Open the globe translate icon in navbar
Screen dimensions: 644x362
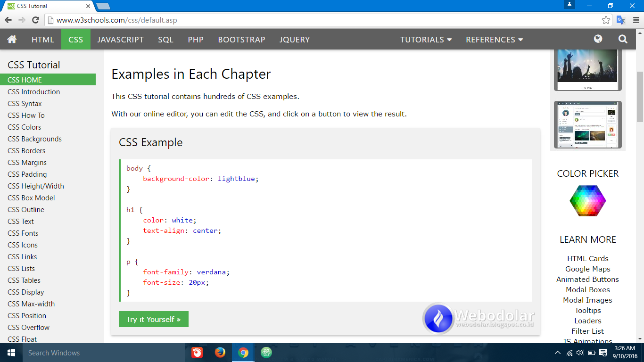click(x=598, y=39)
